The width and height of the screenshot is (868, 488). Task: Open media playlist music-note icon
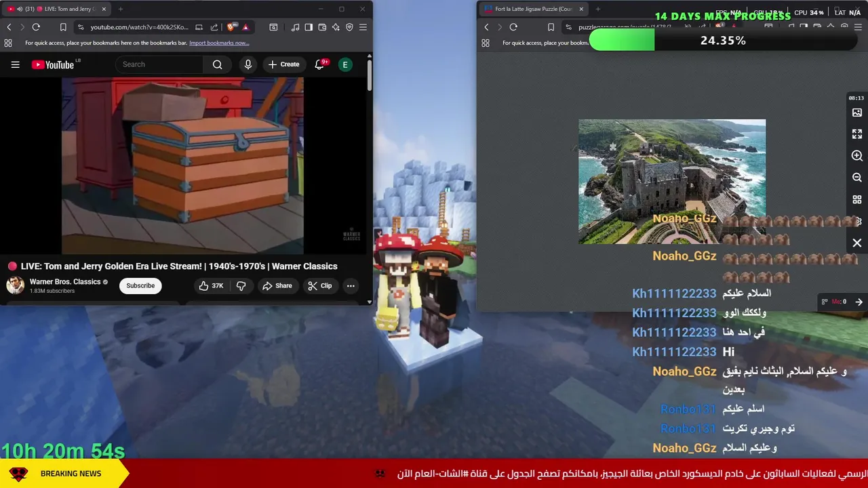[x=295, y=27]
